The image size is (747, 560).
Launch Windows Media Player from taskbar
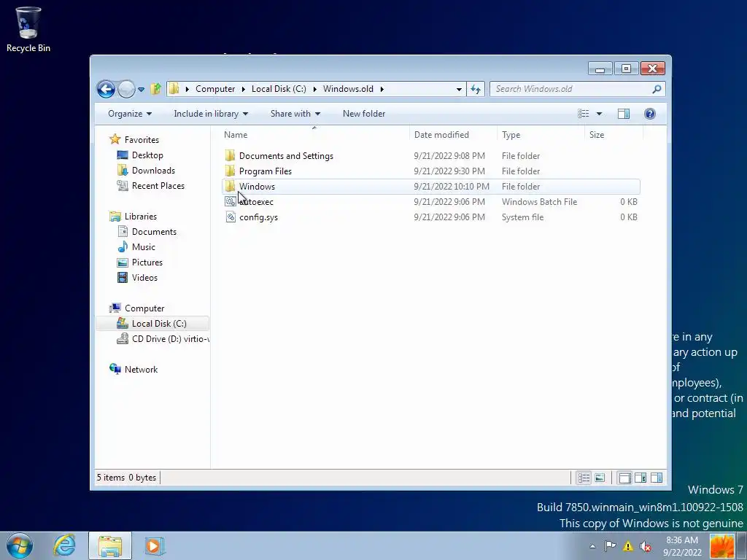coord(154,545)
